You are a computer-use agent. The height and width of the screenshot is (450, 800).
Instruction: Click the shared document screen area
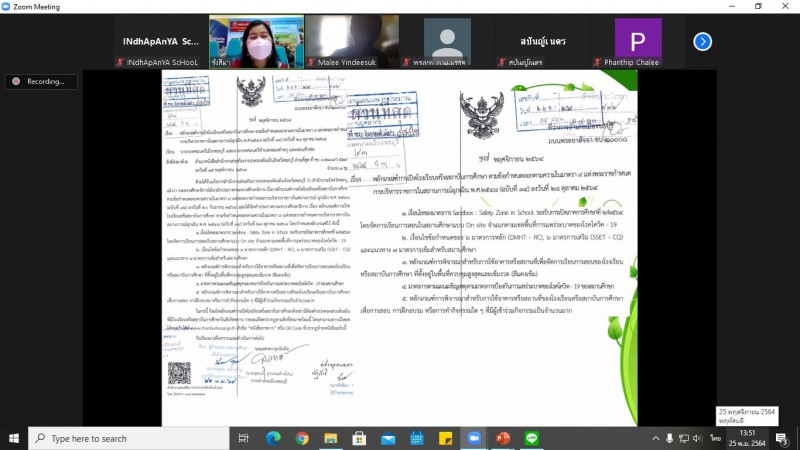pyautogui.click(x=399, y=248)
